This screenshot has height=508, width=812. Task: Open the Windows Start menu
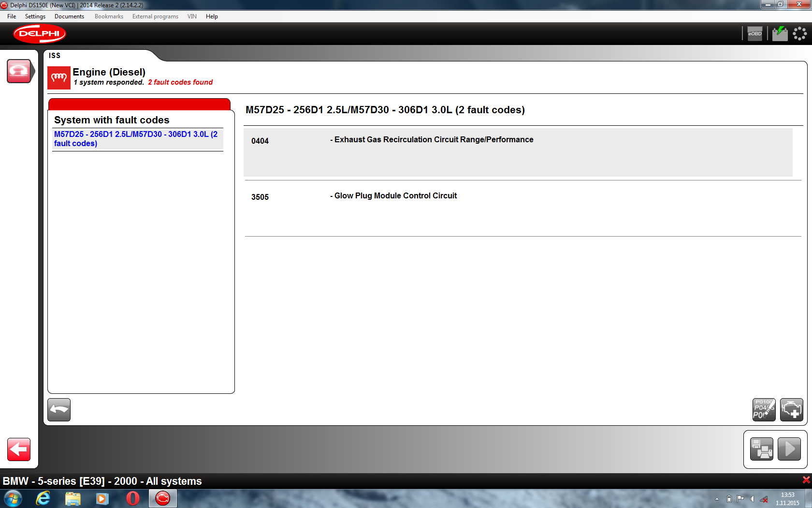pyautogui.click(x=13, y=498)
